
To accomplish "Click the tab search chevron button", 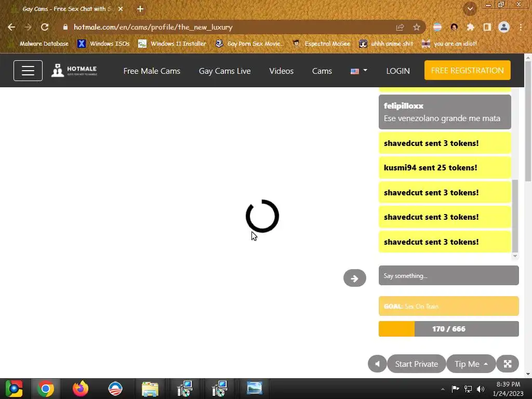I will [x=470, y=9].
